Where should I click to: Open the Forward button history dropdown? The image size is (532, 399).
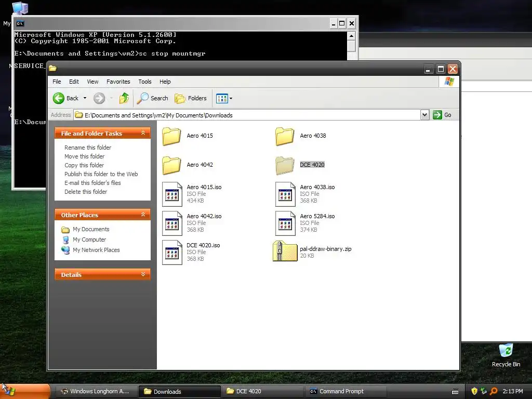click(111, 98)
